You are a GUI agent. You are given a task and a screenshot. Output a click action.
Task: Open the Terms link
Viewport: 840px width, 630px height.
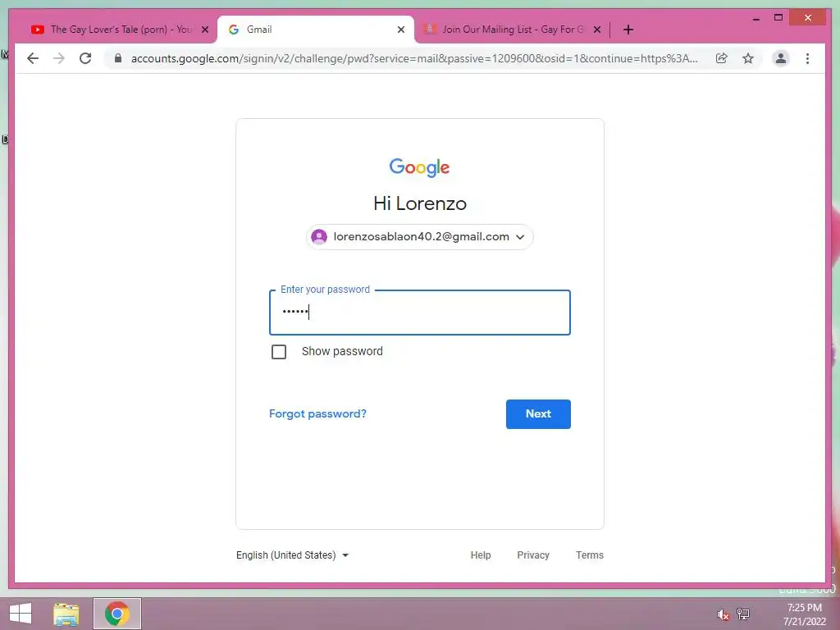coord(589,555)
